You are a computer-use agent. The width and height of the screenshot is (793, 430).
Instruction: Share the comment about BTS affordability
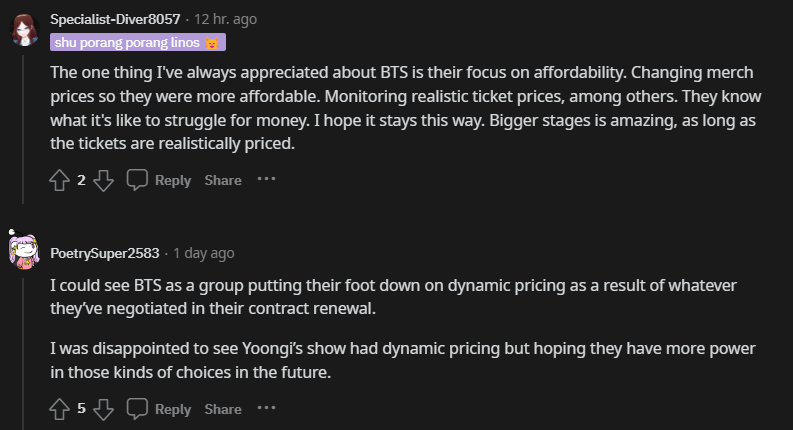tap(223, 180)
